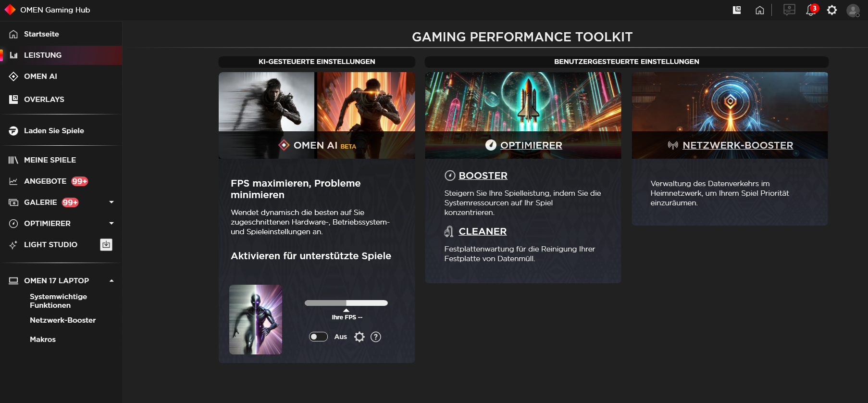Click the Startseite house icon in sidebar
This screenshot has width=868, height=403.
(x=13, y=34)
